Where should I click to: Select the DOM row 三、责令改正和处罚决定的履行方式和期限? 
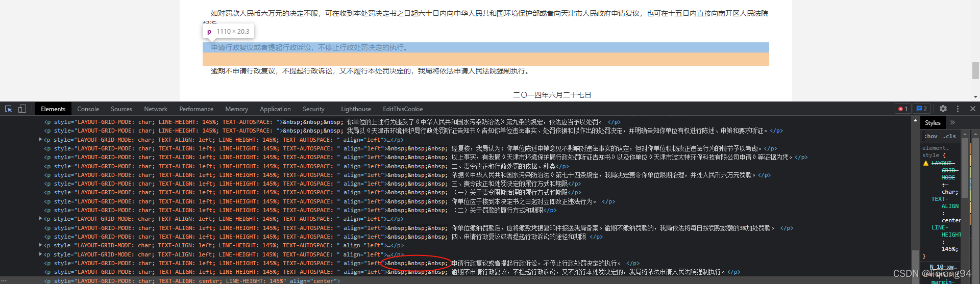[455, 184]
